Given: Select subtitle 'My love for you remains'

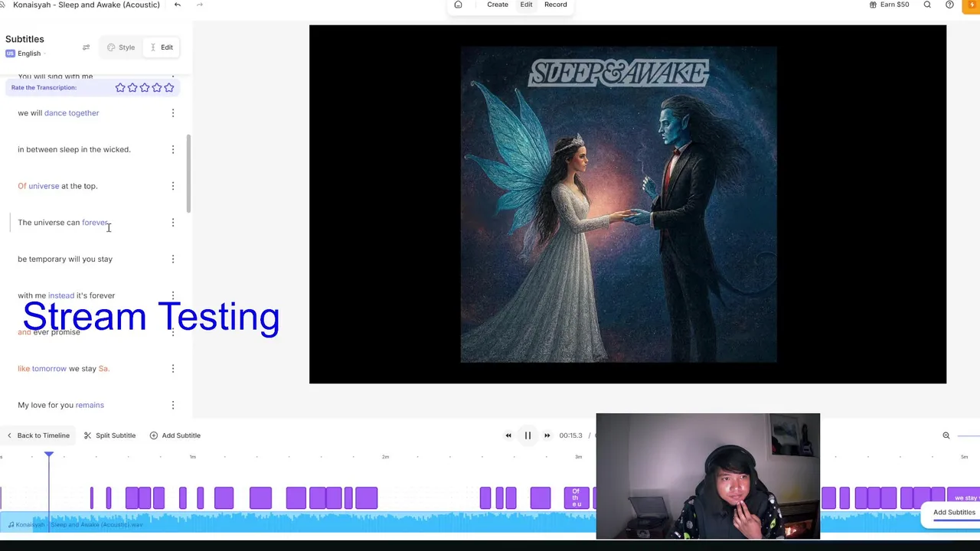Looking at the screenshot, I should click(x=60, y=405).
